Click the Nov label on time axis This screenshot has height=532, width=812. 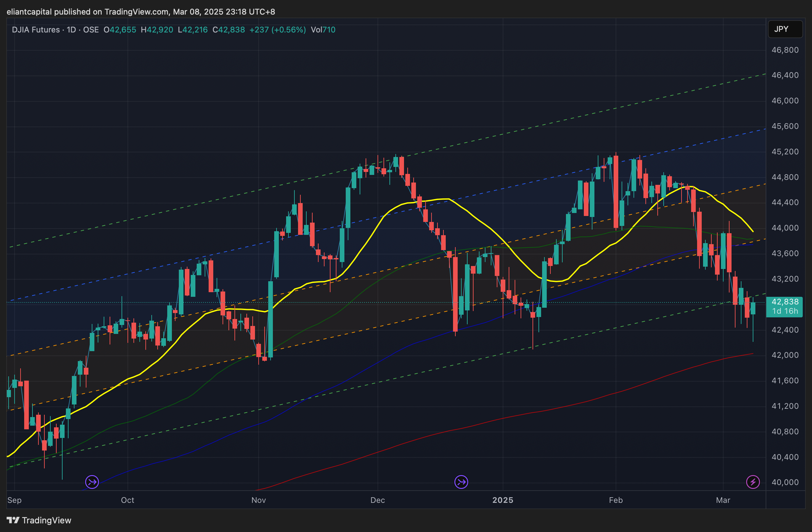258,500
